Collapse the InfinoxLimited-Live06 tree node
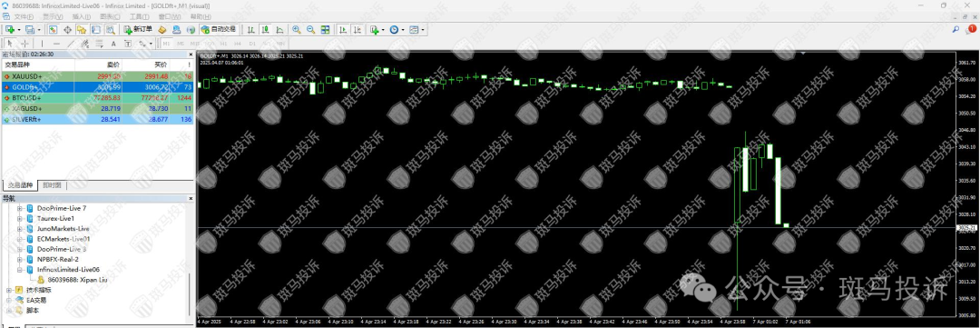Image resolution: width=980 pixels, height=328 pixels. pos(19,269)
